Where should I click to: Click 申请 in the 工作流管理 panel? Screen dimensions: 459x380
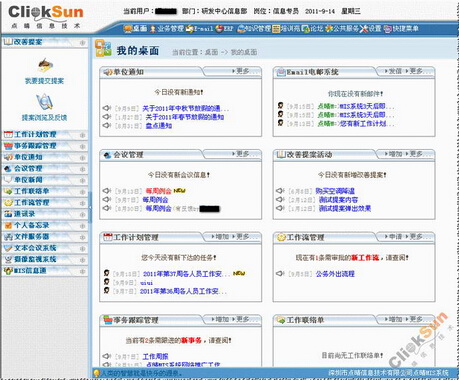(393, 236)
